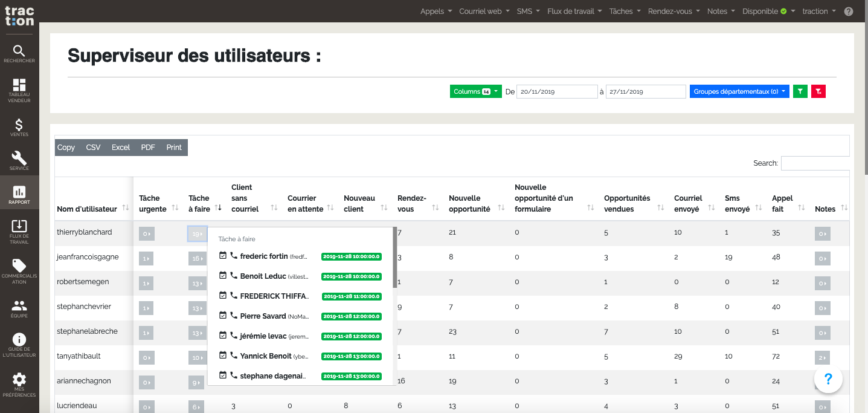Export table as PDF
The width and height of the screenshot is (868, 413).
click(x=148, y=148)
